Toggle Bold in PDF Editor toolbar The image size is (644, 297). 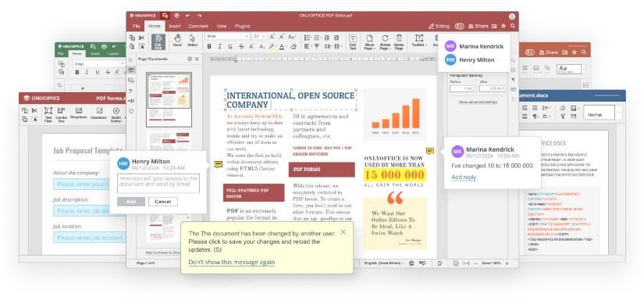pyautogui.click(x=209, y=47)
